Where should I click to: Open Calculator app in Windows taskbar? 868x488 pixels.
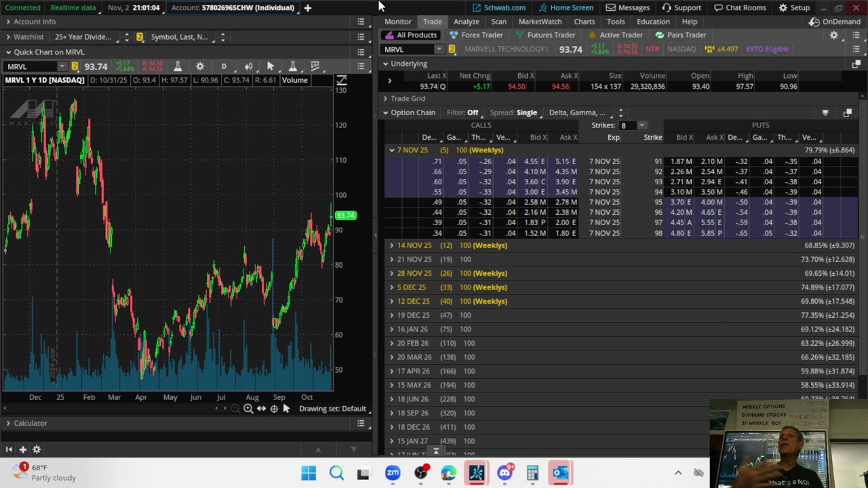[x=532, y=473]
